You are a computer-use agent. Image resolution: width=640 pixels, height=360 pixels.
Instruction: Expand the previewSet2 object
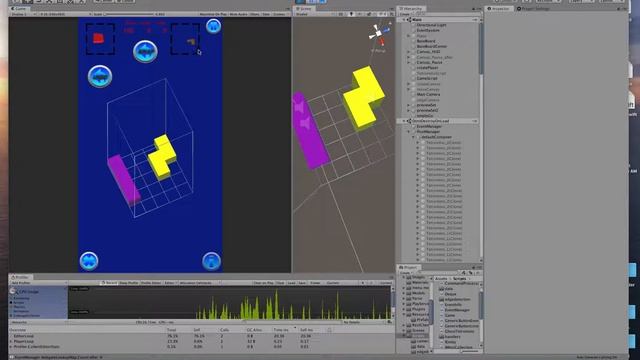tap(409, 110)
